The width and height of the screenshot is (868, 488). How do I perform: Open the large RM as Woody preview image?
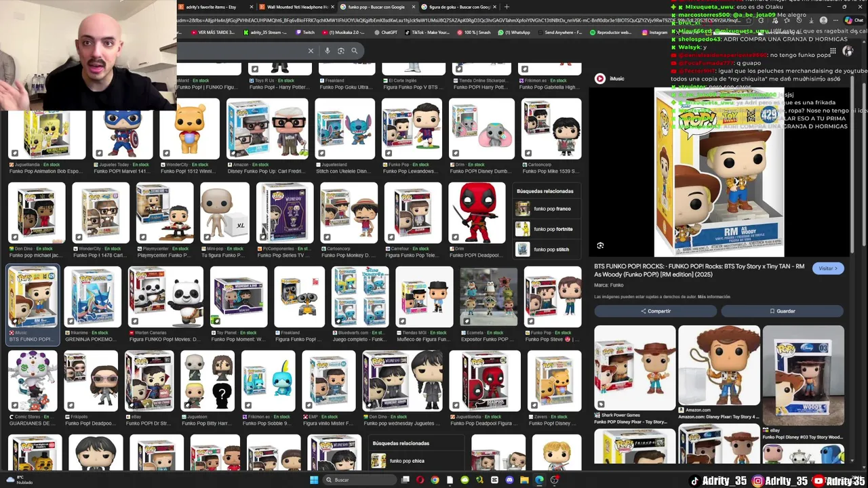[719, 173]
